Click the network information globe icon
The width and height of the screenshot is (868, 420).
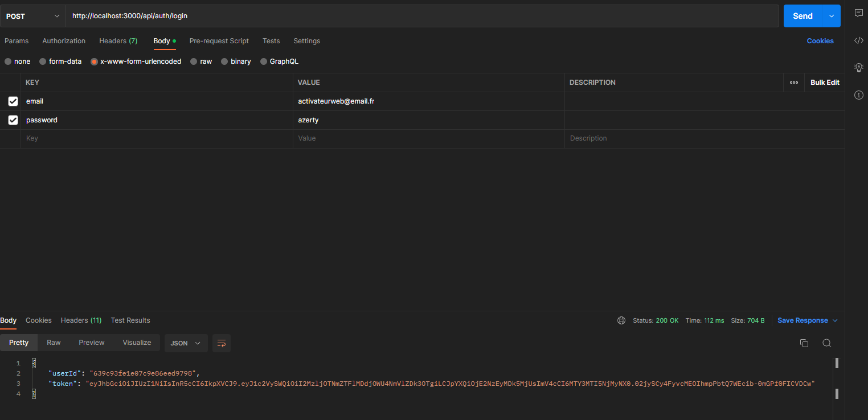pos(621,320)
